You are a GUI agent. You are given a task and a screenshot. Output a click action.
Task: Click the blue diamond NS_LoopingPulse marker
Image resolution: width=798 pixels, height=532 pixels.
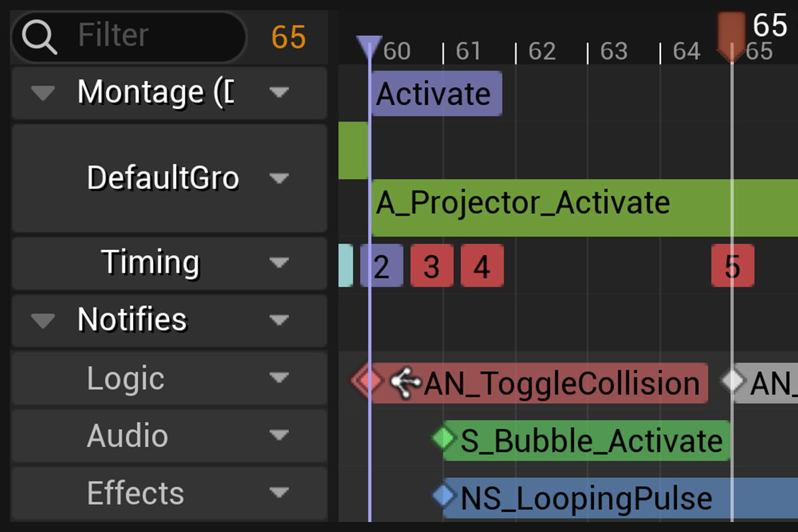coord(442,496)
